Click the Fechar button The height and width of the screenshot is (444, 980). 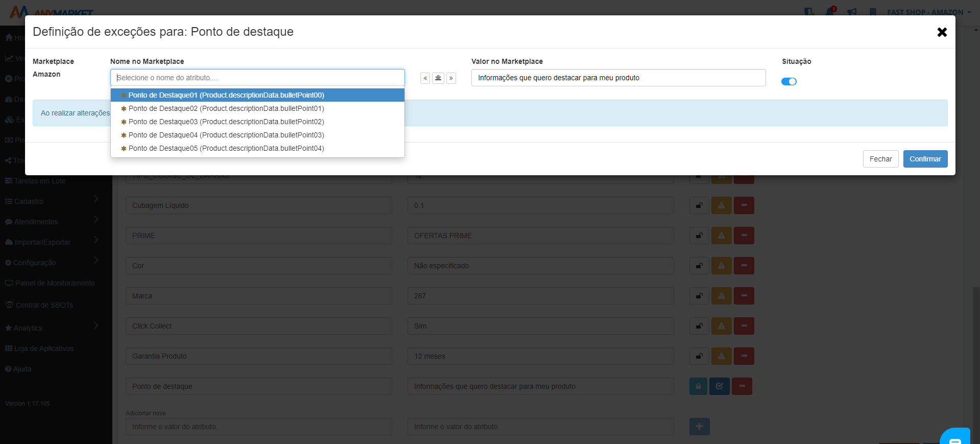pos(880,159)
